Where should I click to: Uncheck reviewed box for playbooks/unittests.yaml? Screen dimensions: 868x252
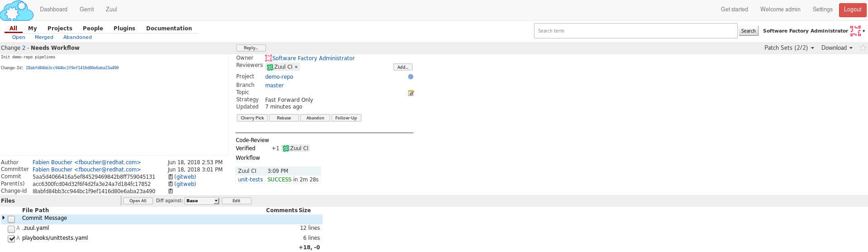(x=11, y=238)
